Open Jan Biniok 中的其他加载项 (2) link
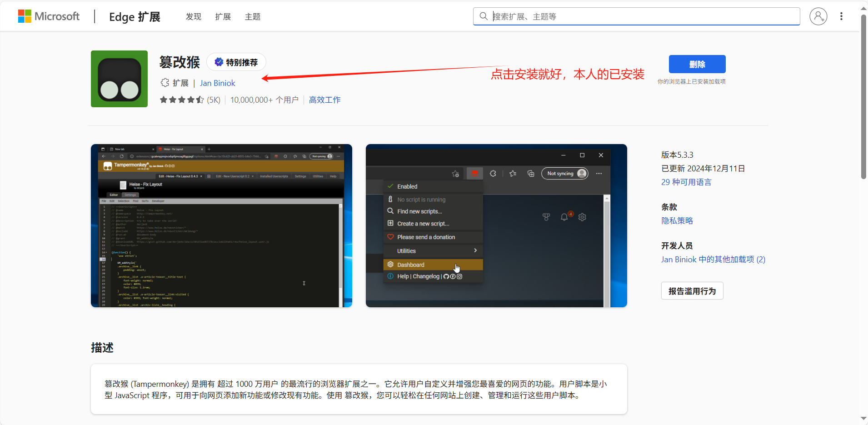The height and width of the screenshot is (425, 868). click(713, 260)
